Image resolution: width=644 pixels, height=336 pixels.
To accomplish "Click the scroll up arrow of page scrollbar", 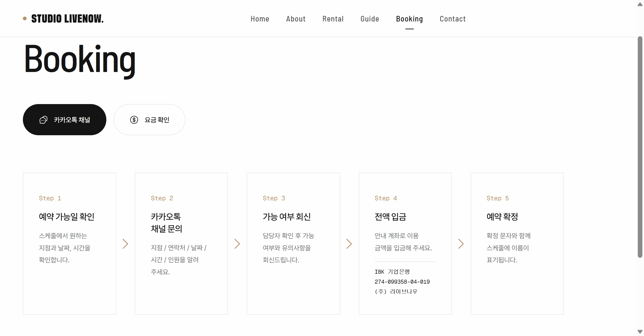I will tap(640, 4).
